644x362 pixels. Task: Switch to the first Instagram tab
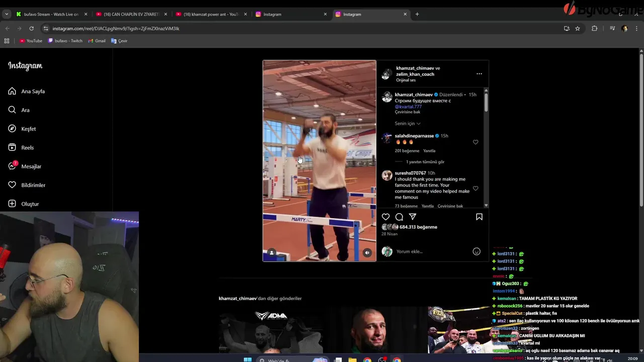point(291,14)
